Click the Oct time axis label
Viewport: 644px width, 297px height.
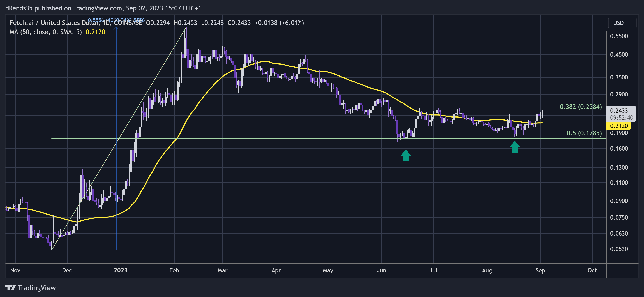click(x=592, y=271)
